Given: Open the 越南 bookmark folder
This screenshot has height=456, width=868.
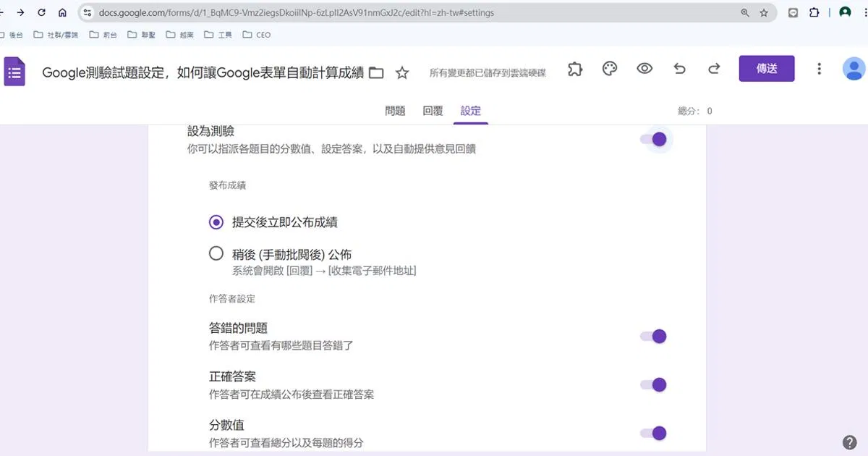Looking at the screenshot, I should (x=180, y=34).
